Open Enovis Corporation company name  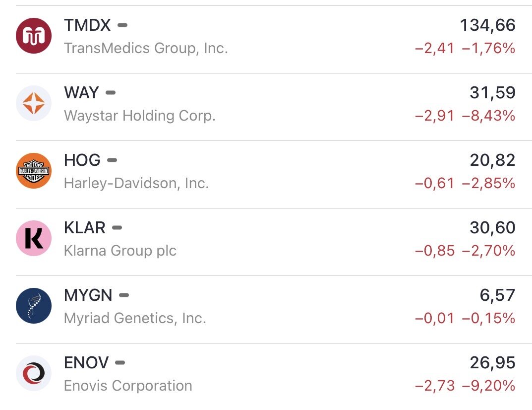128,386
